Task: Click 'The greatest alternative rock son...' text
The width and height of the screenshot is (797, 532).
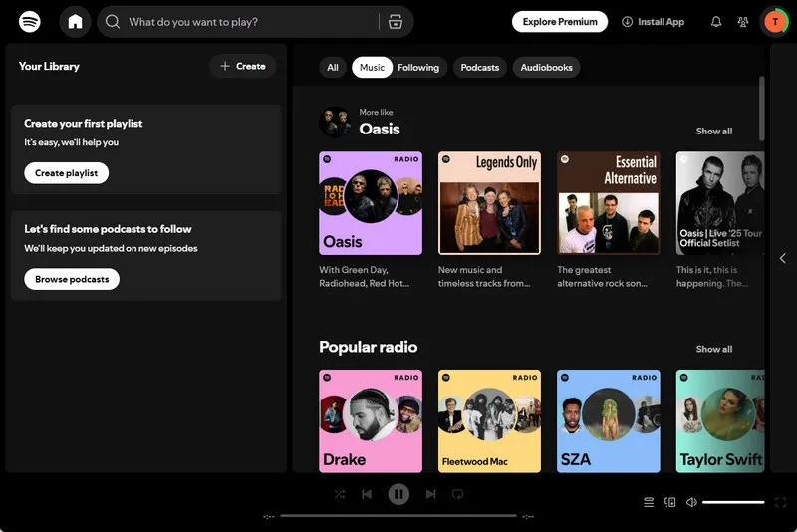Action: point(603,276)
